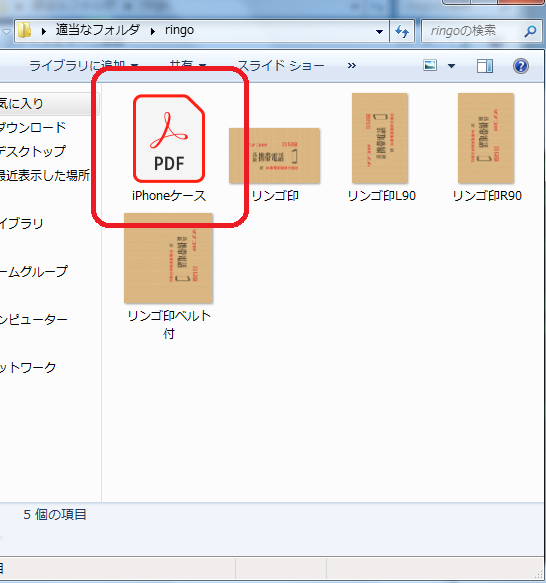Show hidden toolbar commands via chevron
Viewport: 546px width, 583px height.
point(351,66)
